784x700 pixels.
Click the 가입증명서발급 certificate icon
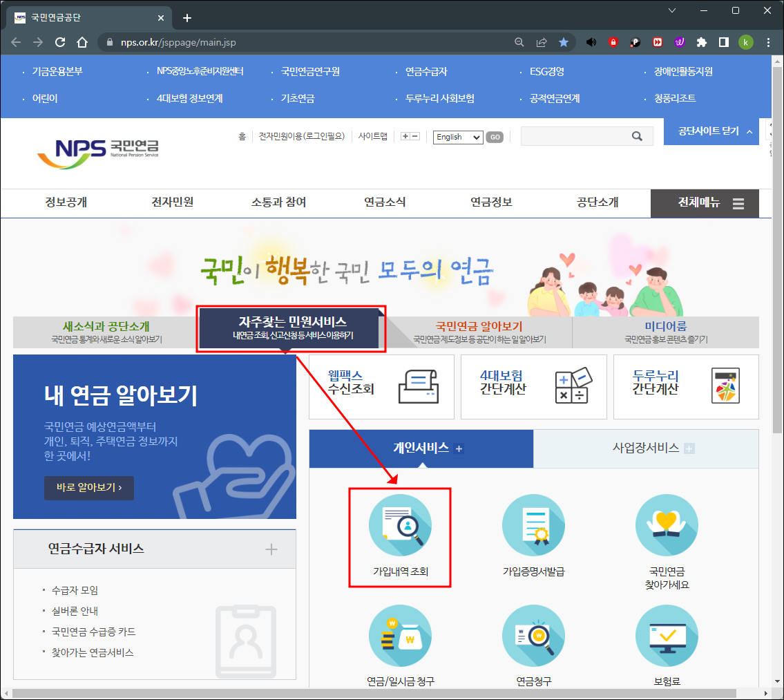click(533, 525)
